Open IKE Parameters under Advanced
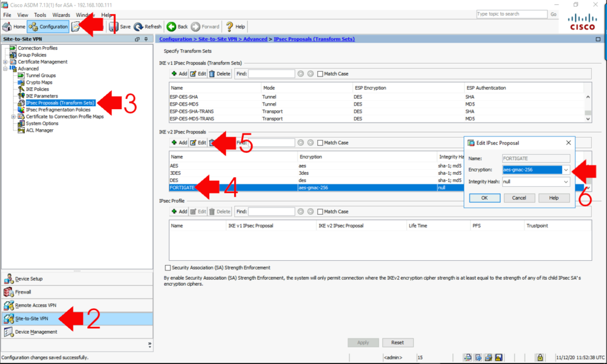 pyautogui.click(x=42, y=96)
